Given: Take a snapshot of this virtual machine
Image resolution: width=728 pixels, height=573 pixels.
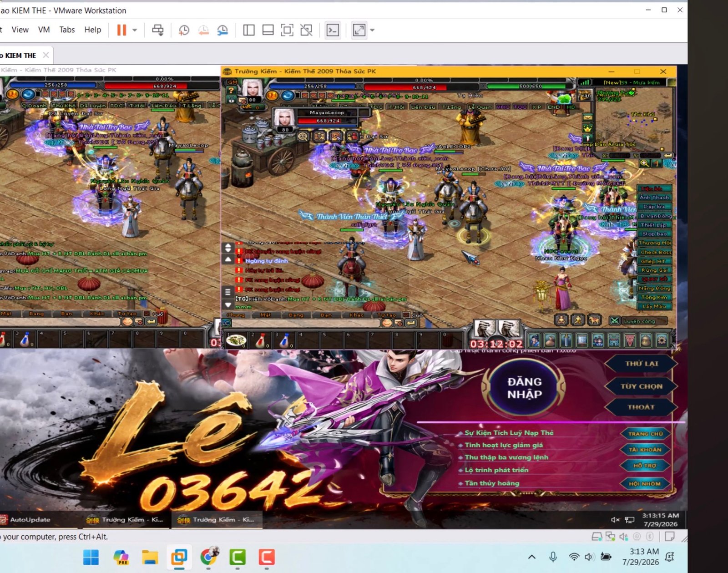Looking at the screenshot, I should pos(184,30).
